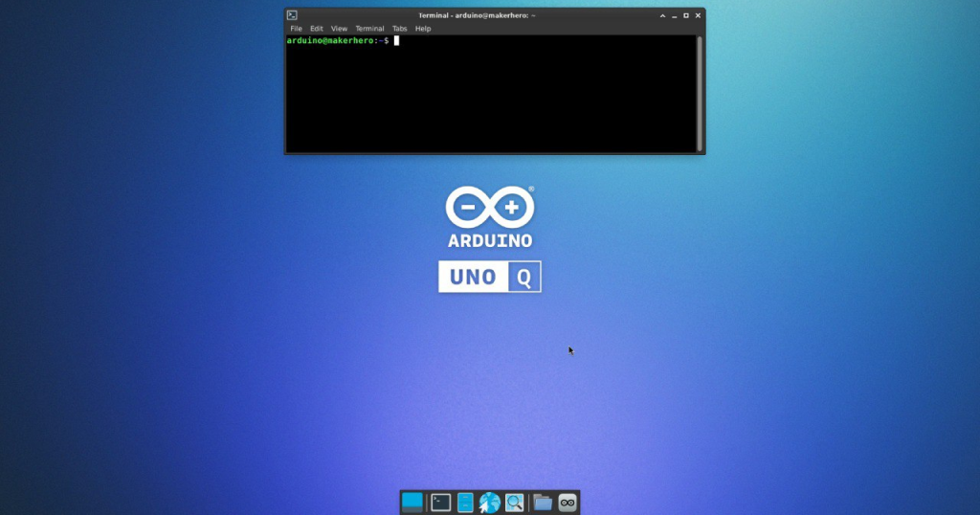Image resolution: width=980 pixels, height=515 pixels.
Task: Click the terminal icon in the window title bar
Action: [292, 15]
